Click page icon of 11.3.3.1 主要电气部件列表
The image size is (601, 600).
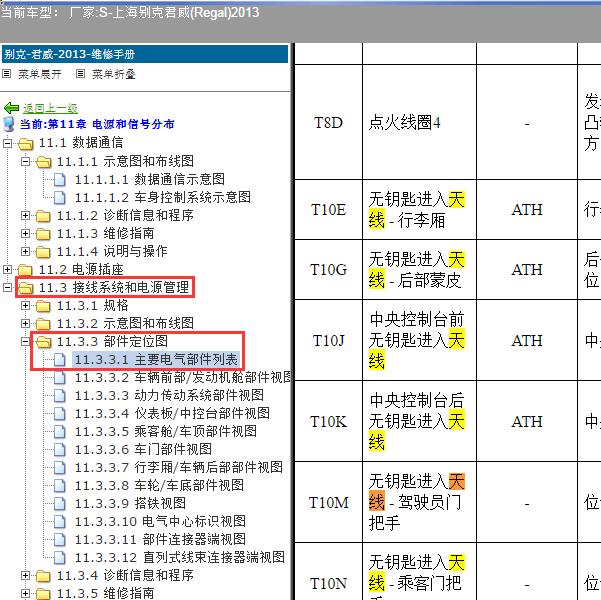60,360
